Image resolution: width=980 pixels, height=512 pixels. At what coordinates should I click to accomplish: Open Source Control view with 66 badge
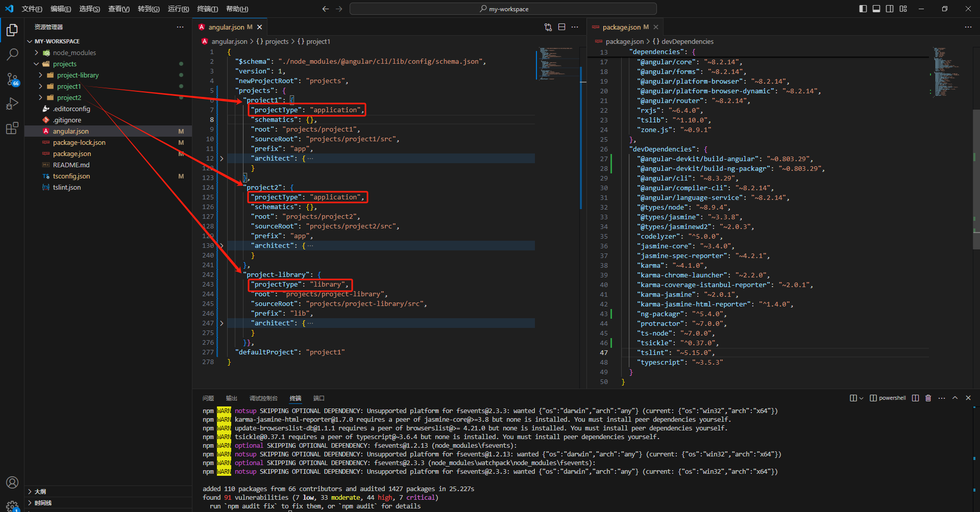click(12, 79)
